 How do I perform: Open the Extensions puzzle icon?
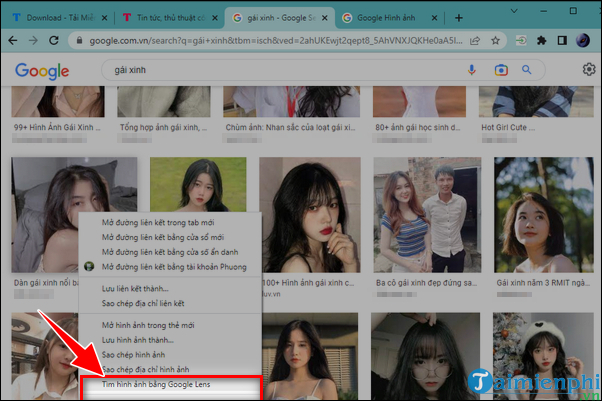click(541, 40)
